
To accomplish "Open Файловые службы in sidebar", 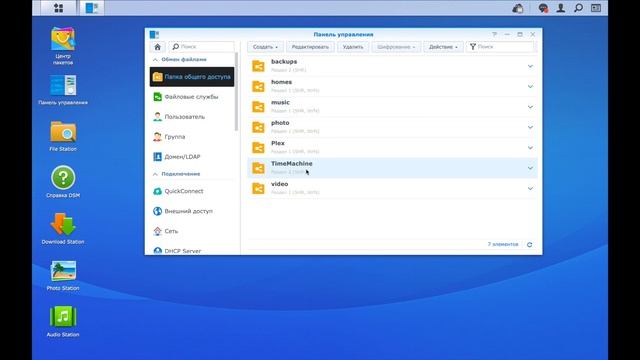I will 192,97.
